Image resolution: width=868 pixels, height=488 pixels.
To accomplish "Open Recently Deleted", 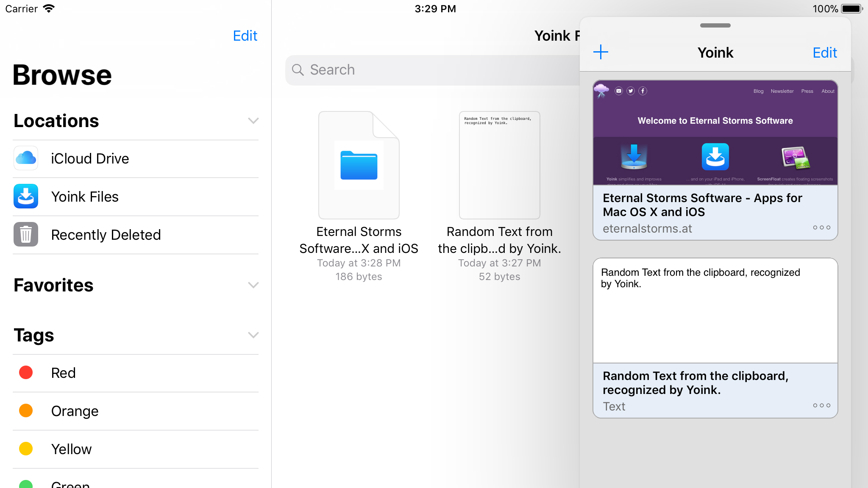I will coord(136,235).
